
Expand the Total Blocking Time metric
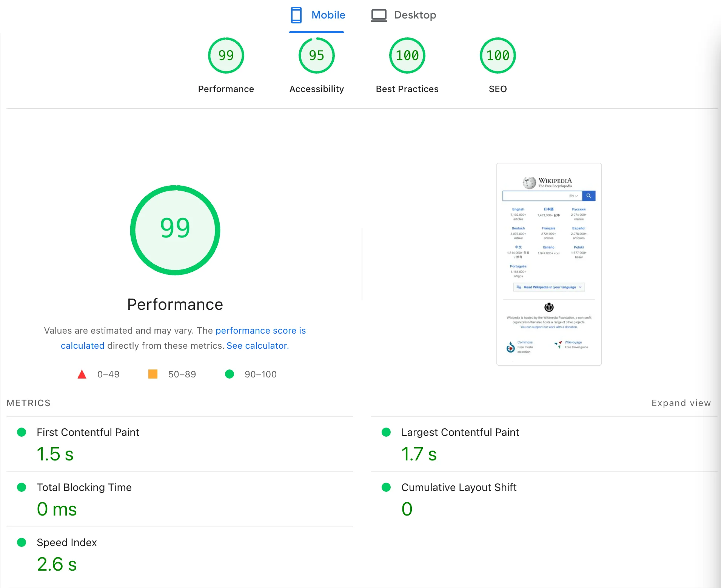click(x=84, y=487)
